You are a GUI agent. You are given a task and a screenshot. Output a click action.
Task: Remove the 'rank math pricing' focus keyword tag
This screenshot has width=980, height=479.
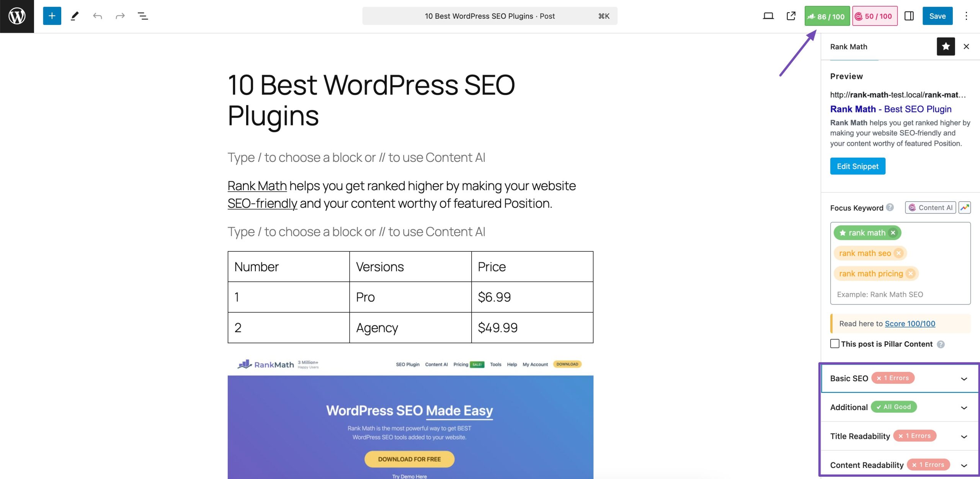[x=910, y=274]
